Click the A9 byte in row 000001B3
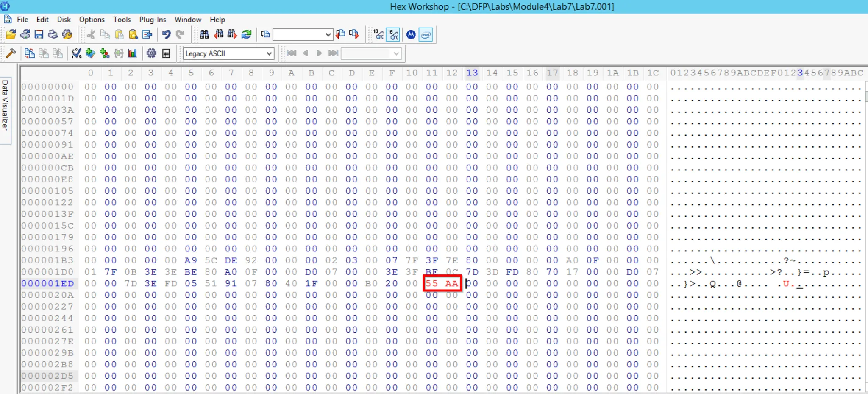This screenshot has height=394, width=868. (191, 260)
